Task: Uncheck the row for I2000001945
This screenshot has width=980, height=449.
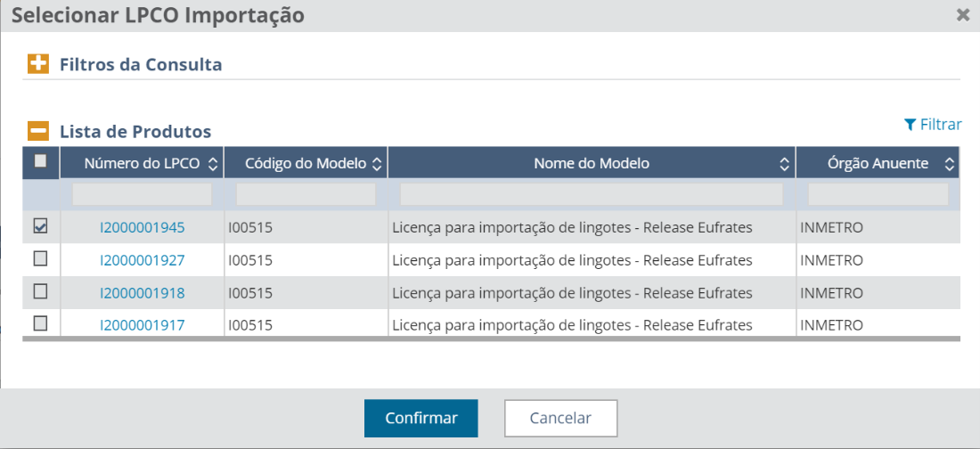Action: 40,226
